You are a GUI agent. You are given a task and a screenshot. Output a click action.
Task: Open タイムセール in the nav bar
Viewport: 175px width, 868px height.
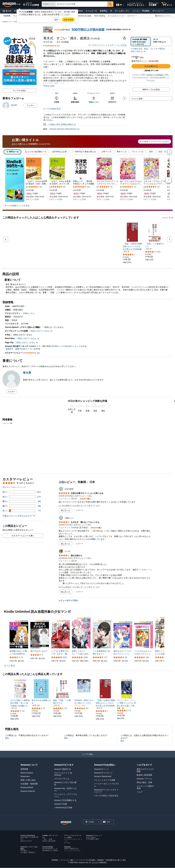(x=91, y=11)
